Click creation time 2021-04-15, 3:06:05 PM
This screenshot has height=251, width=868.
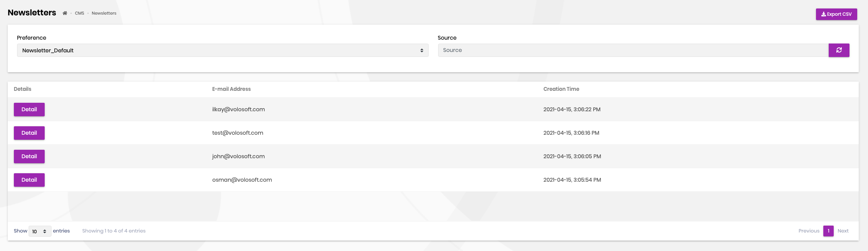[572, 156]
